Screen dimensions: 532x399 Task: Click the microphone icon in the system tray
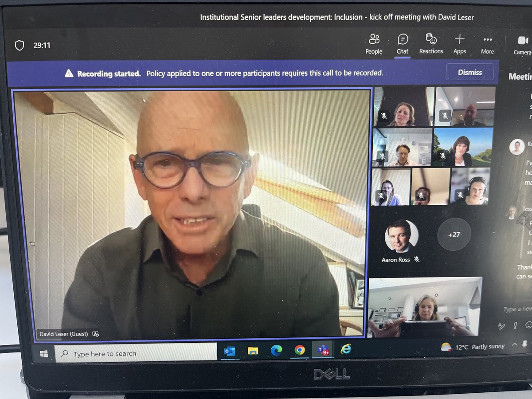click(x=525, y=344)
